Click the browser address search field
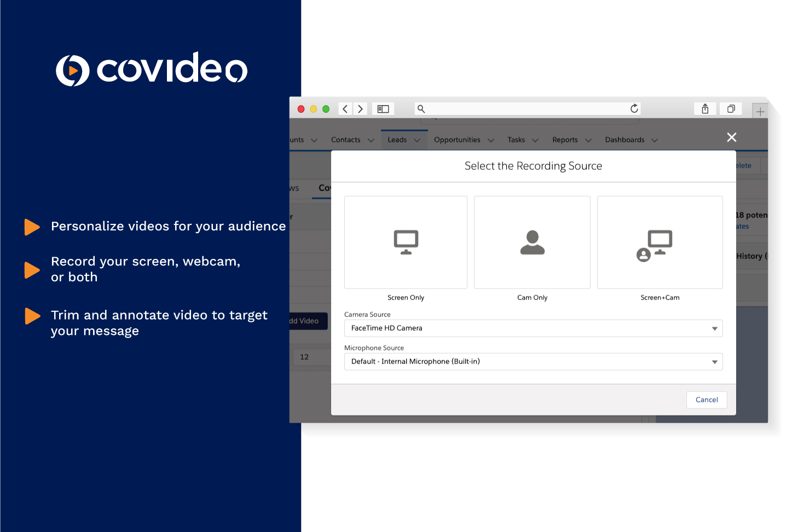Viewport: 798px width, 532px height. pos(525,109)
